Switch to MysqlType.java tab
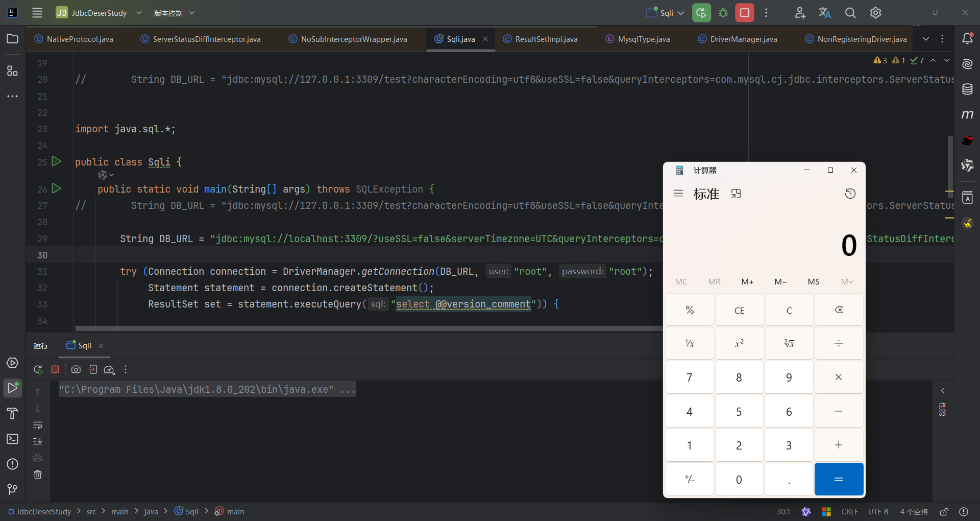 (638, 39)
